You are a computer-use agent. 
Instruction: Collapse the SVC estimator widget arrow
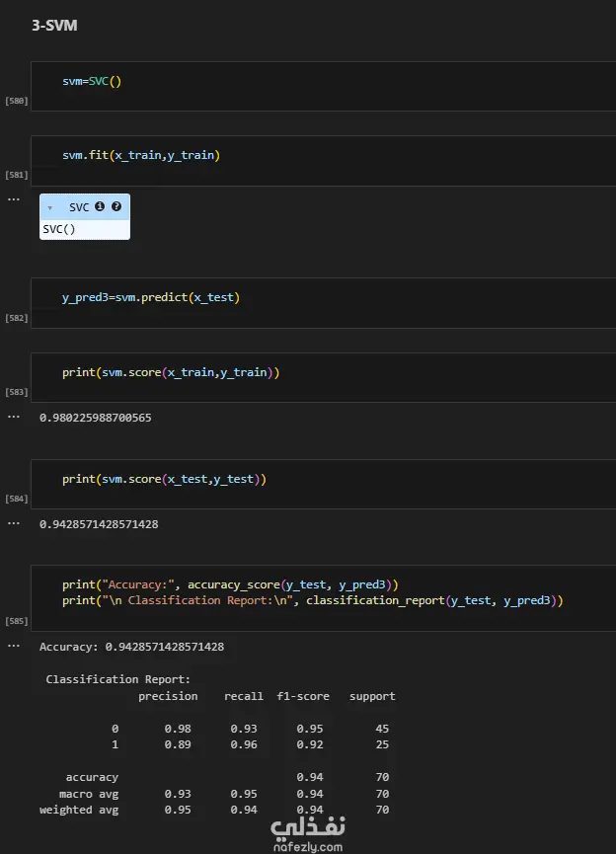(49, 208)
